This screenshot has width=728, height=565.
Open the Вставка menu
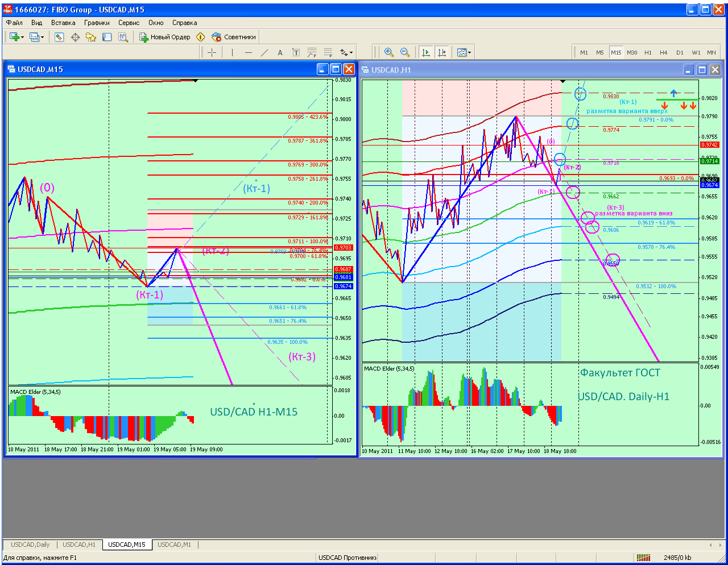[63, 23]
